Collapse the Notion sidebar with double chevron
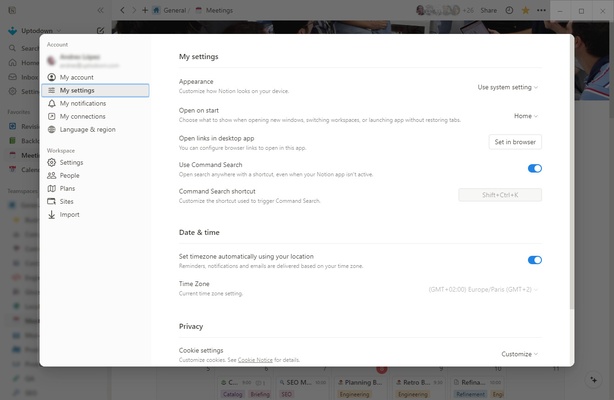This screenshot has width=614, height=400. click(101, 10)
